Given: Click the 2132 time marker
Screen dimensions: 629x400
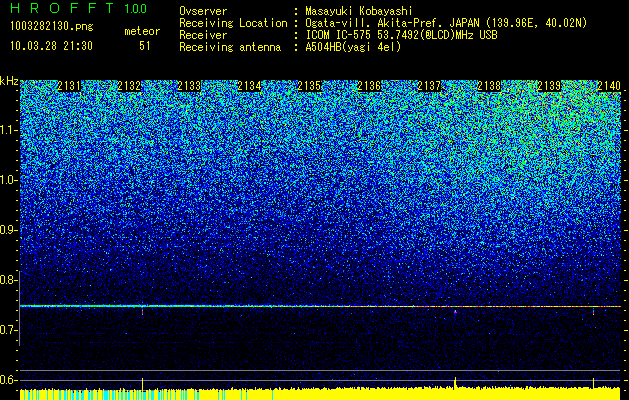Looking at the screenshot, I should coord(129,86).
